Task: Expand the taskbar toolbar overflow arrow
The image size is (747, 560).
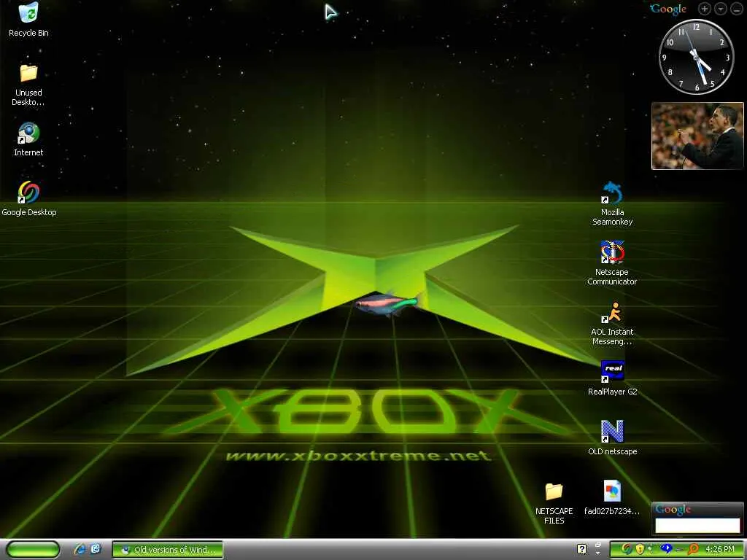Action: pyautogui.click(x=598, y=553)
